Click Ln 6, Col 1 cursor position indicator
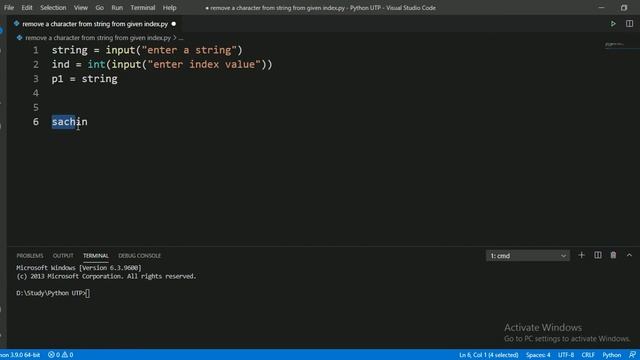The image size is (640, 360). click(489, 355)
